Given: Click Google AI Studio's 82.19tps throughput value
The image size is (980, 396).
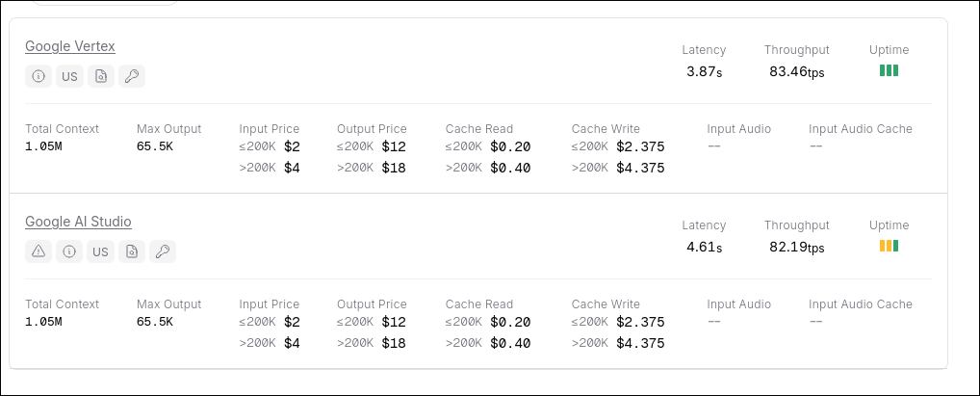Looking at the screenshot, I should click(796, 247).
